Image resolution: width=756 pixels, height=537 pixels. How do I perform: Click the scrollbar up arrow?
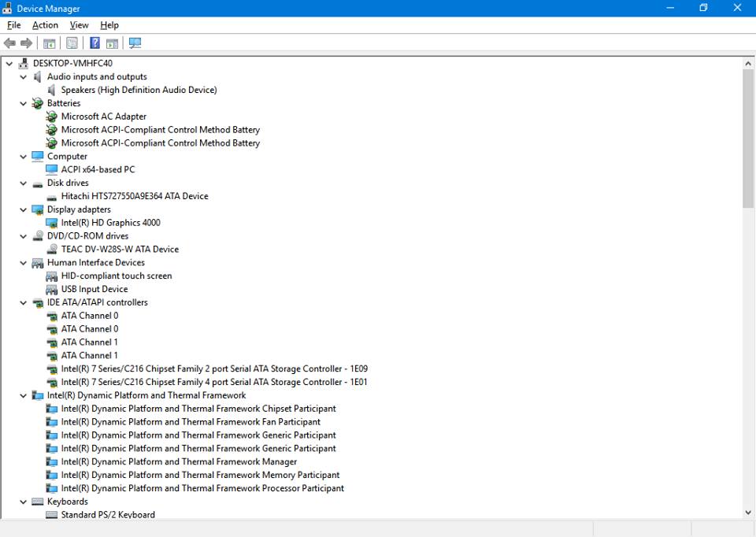pyautogui.click(x=748, y=63)
